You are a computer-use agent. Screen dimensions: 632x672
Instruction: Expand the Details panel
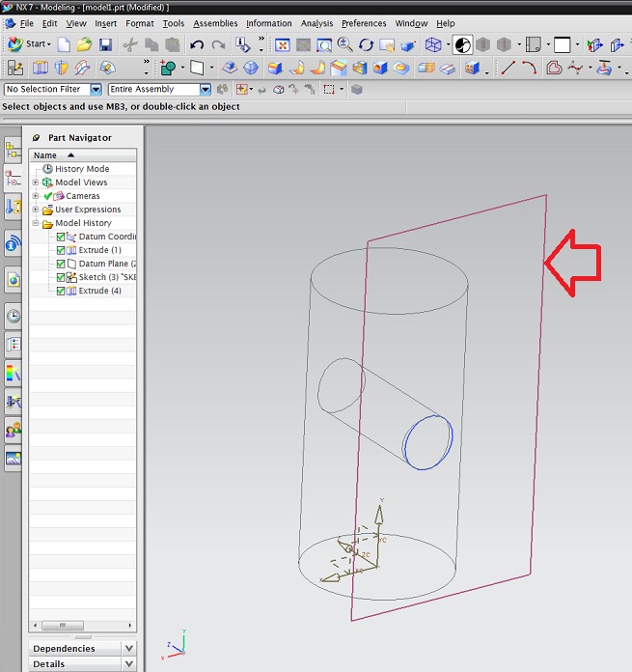(129, 664)
